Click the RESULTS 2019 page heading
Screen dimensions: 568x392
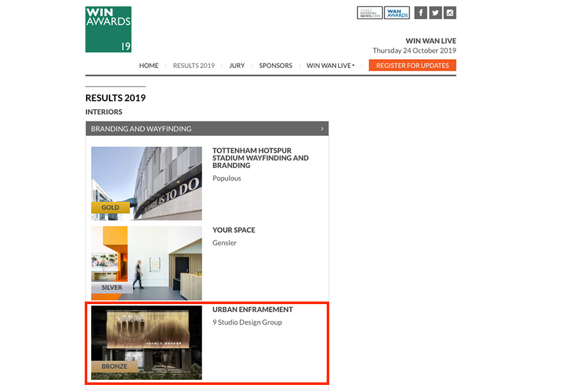[116, 98]
